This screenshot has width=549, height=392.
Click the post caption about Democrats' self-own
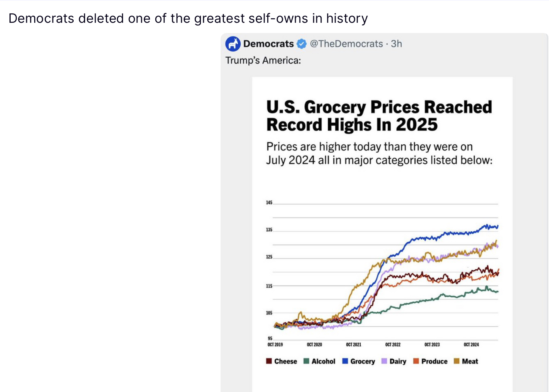click(x=188, y=18)
